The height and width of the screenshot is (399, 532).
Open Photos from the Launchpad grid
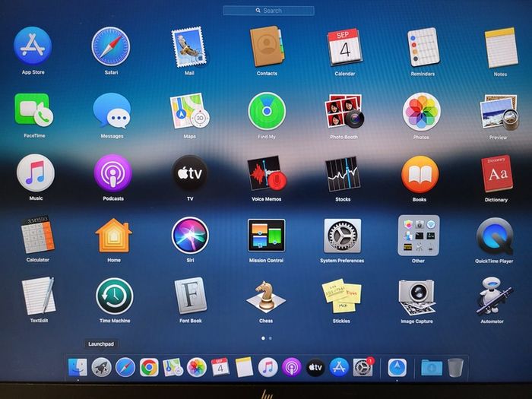[x=421, y=112]
